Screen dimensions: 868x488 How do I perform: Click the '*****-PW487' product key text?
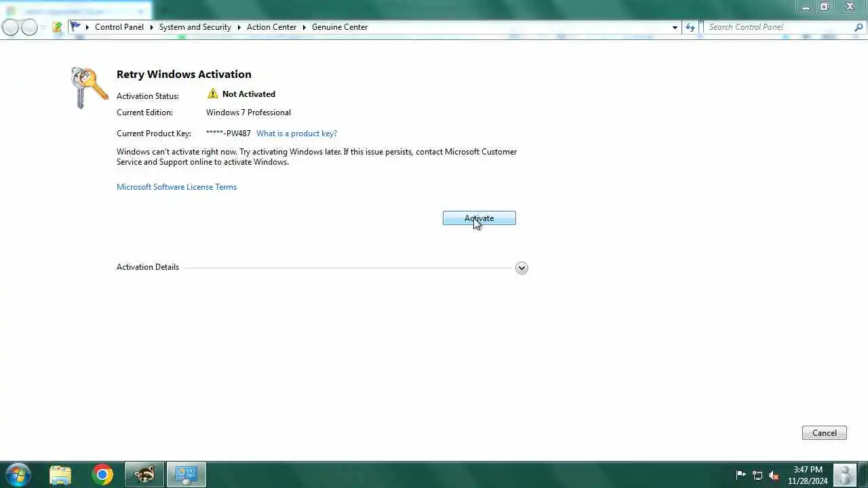[x=229, y=134]
